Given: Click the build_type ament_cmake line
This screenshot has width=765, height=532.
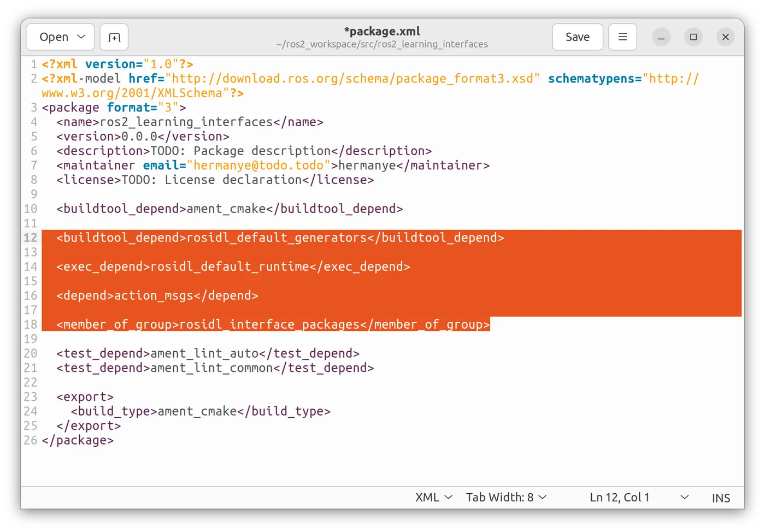Looking at the screenshot, I should pyautogui.click(x=201, y=411).
